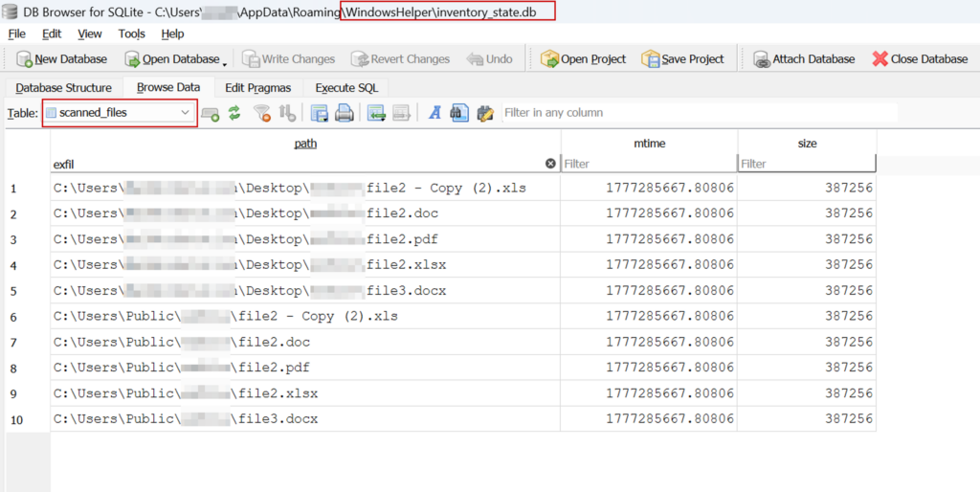The width and height of the screenshot is (980, 492).
Task: Click the DB Browser icon in title bar
Action: click(x=10, y=11)
